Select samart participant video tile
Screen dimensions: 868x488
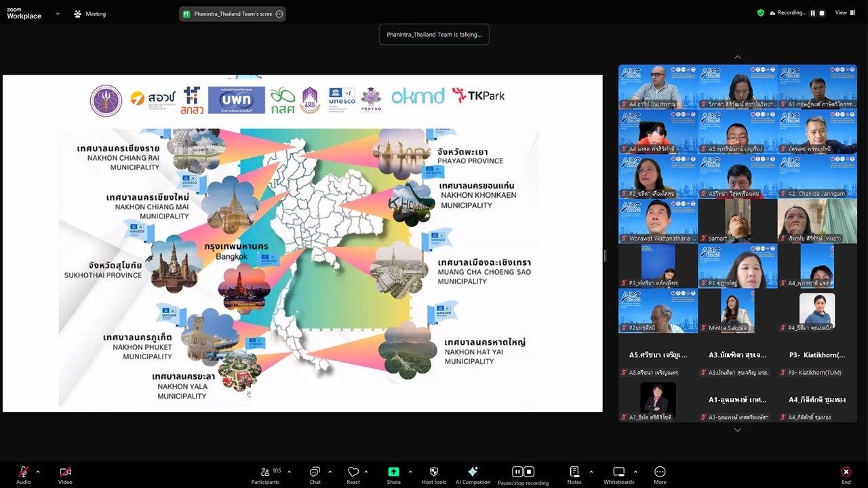(737, 221)
